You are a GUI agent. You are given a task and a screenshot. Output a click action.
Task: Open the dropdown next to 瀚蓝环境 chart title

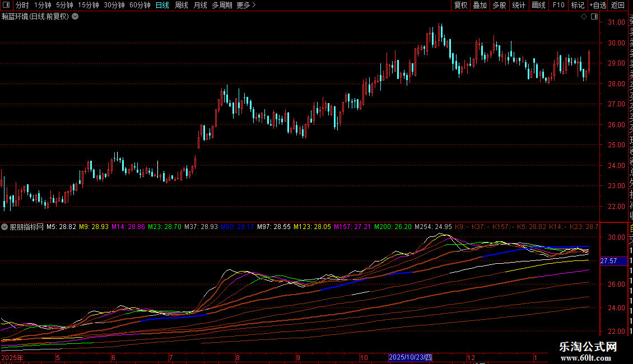click(75, 17)
